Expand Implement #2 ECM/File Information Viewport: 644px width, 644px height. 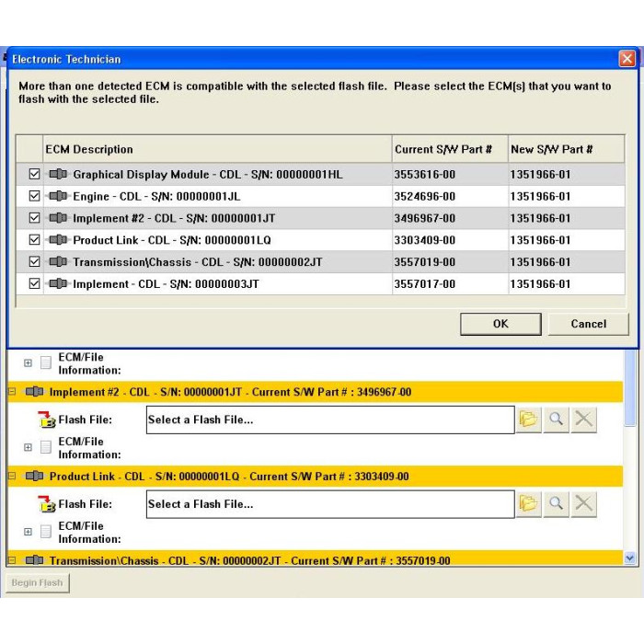28,447
